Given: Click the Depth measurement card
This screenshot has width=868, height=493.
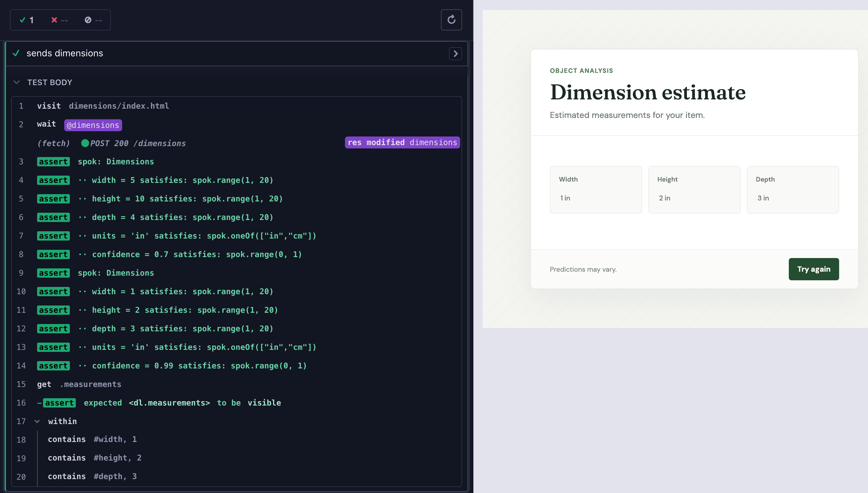Looking at the screenshot, I should tap(793, 190).
